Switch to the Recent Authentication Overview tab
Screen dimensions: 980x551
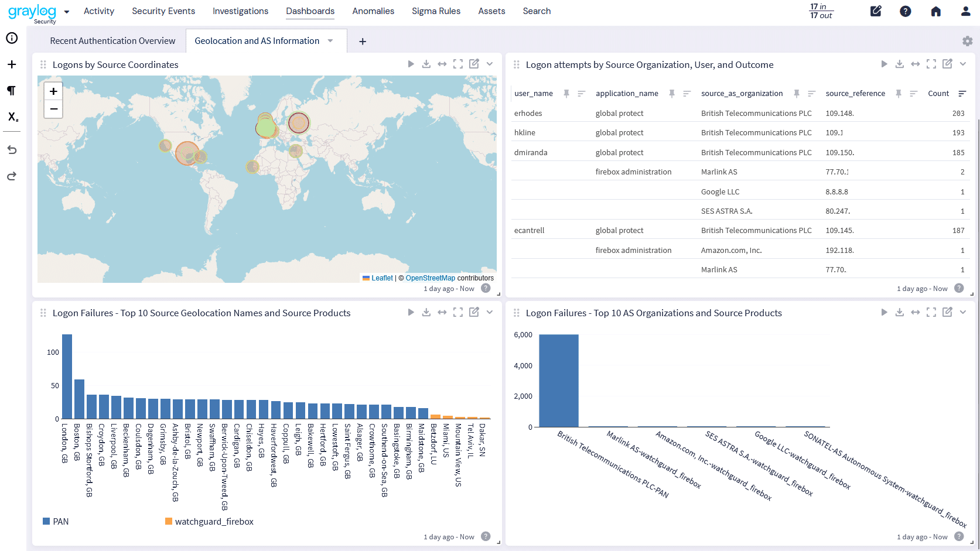(112, 40)
